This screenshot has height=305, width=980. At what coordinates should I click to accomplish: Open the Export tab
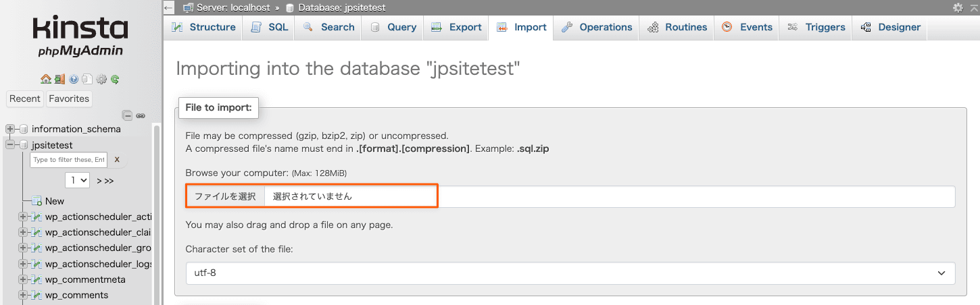(457, 27)
